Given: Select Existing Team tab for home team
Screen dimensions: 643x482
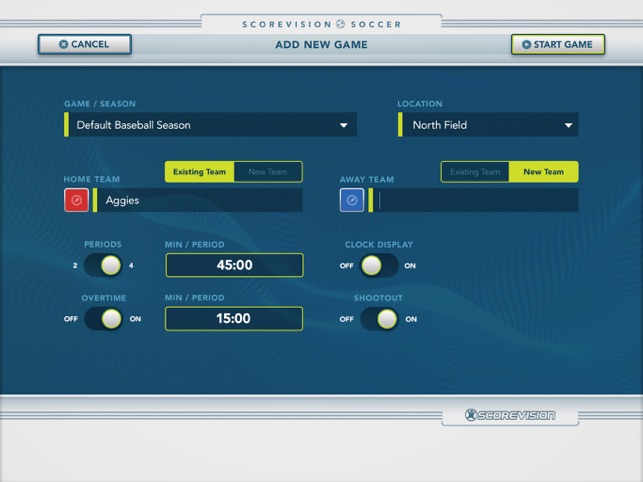Looking at the screenshot, I should (200, 172).
